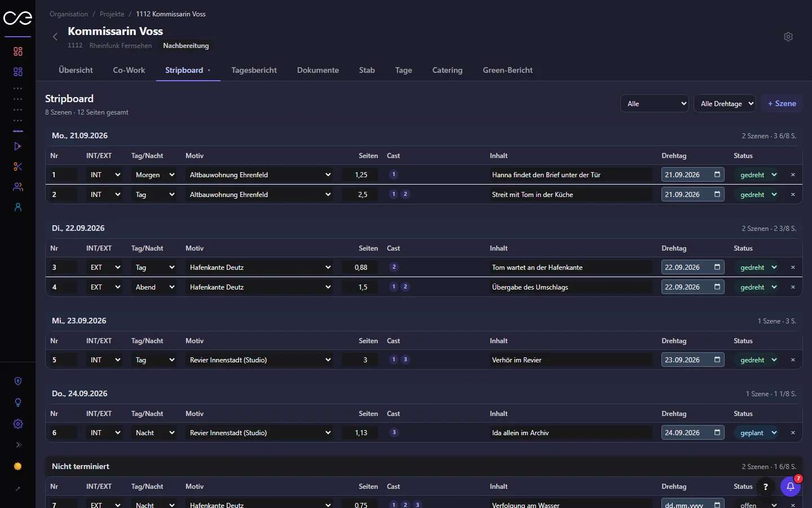The image size is (812, 508).
Task: Go back with the arrow beside Kommissarin Voss
Action: (55, 37)
